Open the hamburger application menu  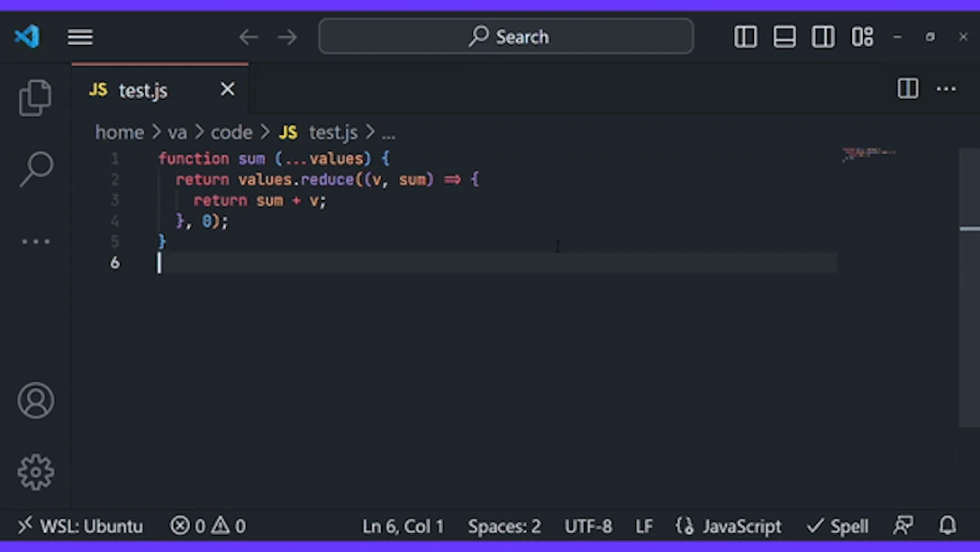(x=80, y=37)
